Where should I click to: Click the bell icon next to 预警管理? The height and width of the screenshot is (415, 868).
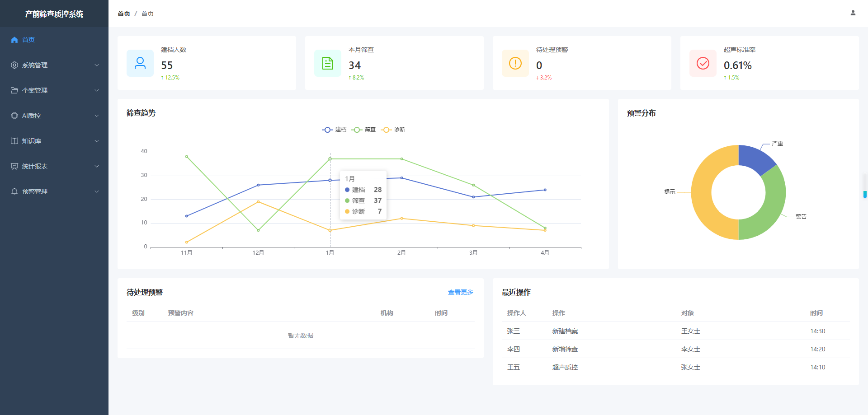[x=14, y=191]
